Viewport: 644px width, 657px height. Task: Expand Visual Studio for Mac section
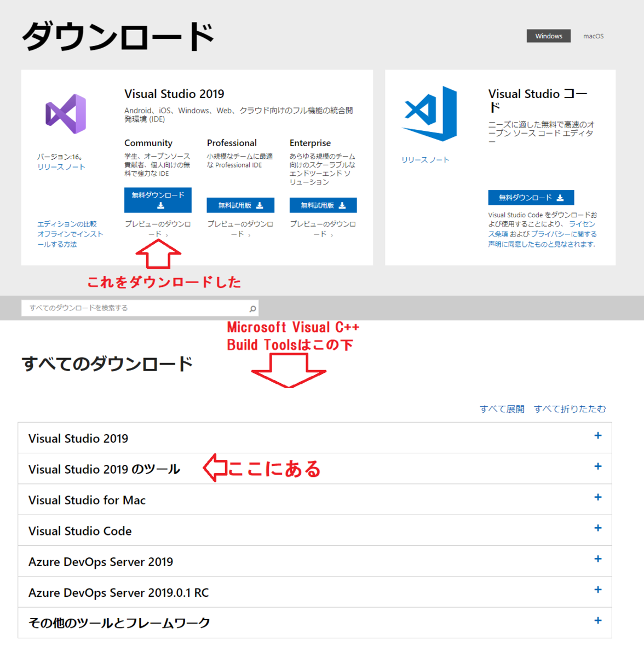click(x=315, y=499)
